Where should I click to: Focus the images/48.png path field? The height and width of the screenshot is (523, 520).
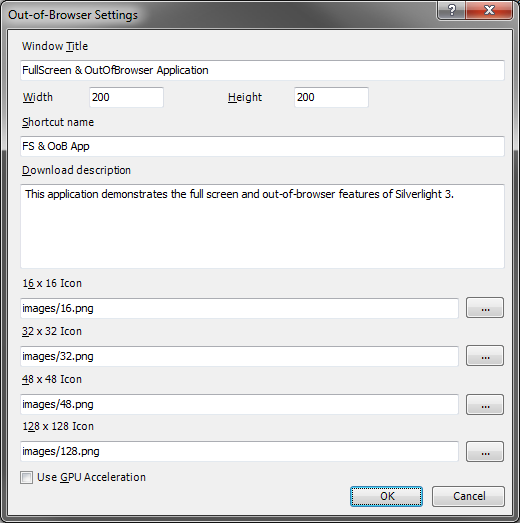click(x=239, y=404)
